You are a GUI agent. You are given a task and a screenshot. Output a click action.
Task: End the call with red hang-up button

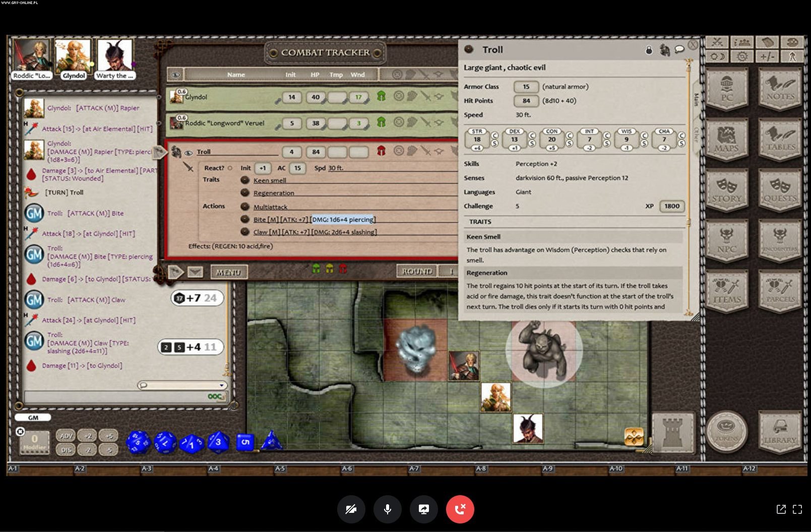pyautogui.click(x=460, y=509)
